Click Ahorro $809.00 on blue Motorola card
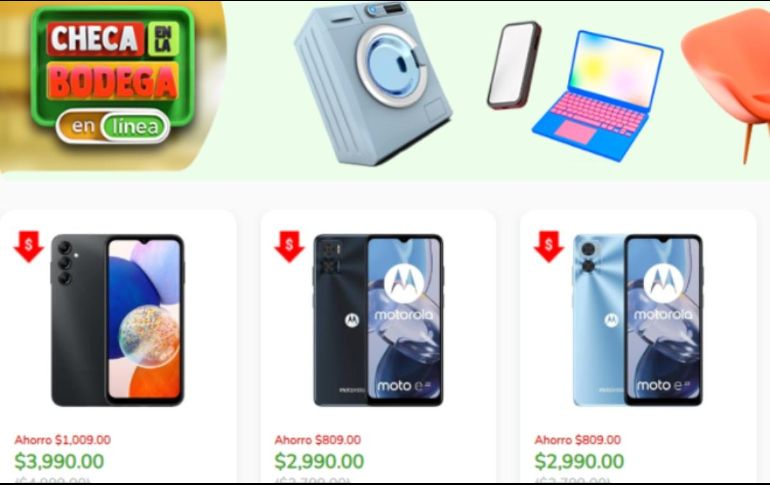770x485 pixels. [x=578, y=440]
